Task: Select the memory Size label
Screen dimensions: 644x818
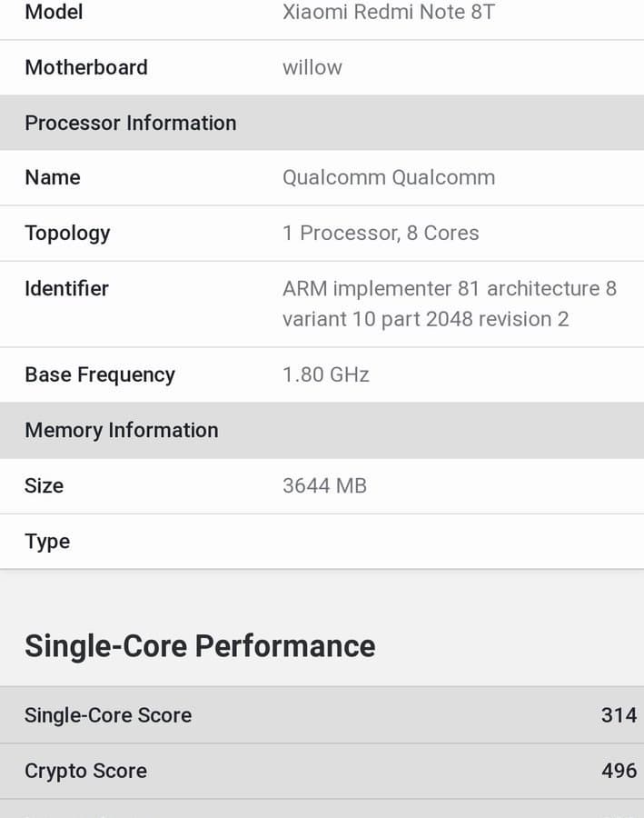Action: click(45, 485)
